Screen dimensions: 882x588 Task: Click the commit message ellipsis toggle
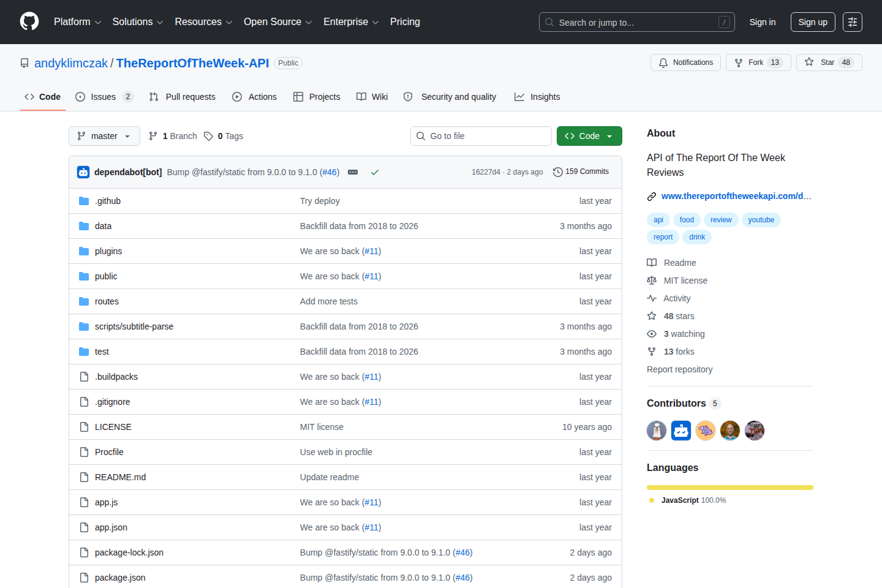click(353, 172)
